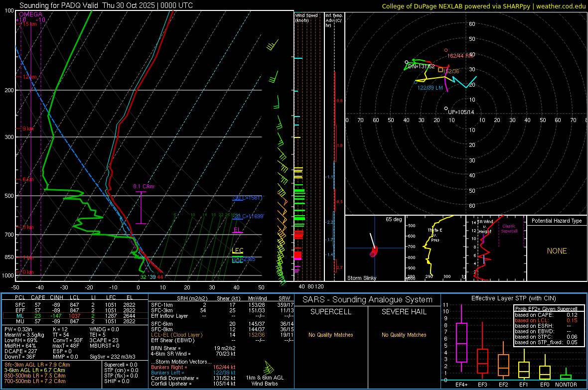
Task: Click the '6 km' height marker
Action: click(x=28, y=180)
